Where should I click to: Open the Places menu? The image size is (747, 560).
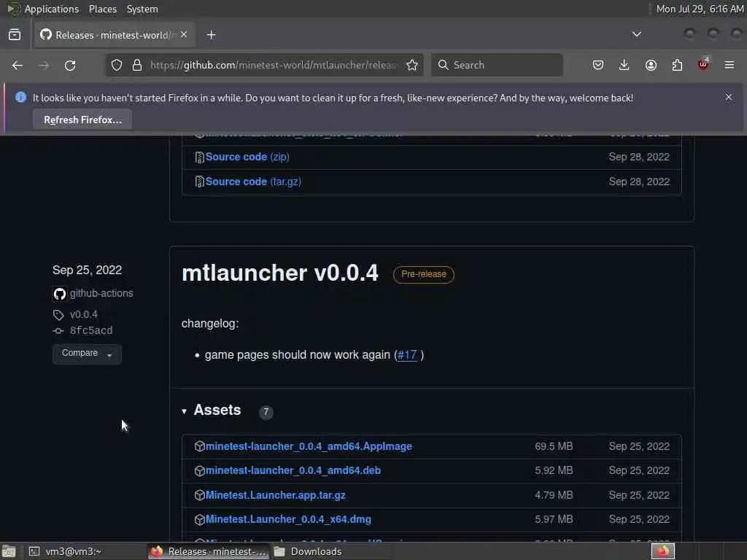102,9
